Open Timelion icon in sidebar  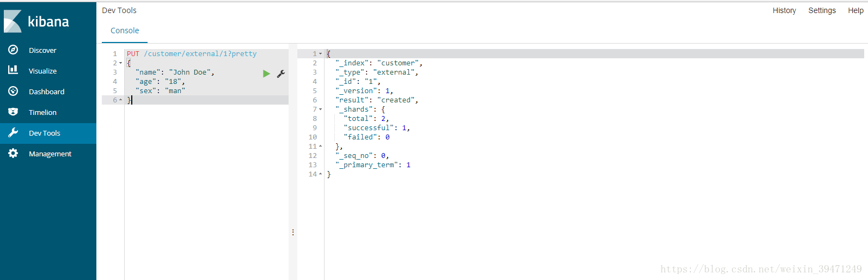[13, 112]
